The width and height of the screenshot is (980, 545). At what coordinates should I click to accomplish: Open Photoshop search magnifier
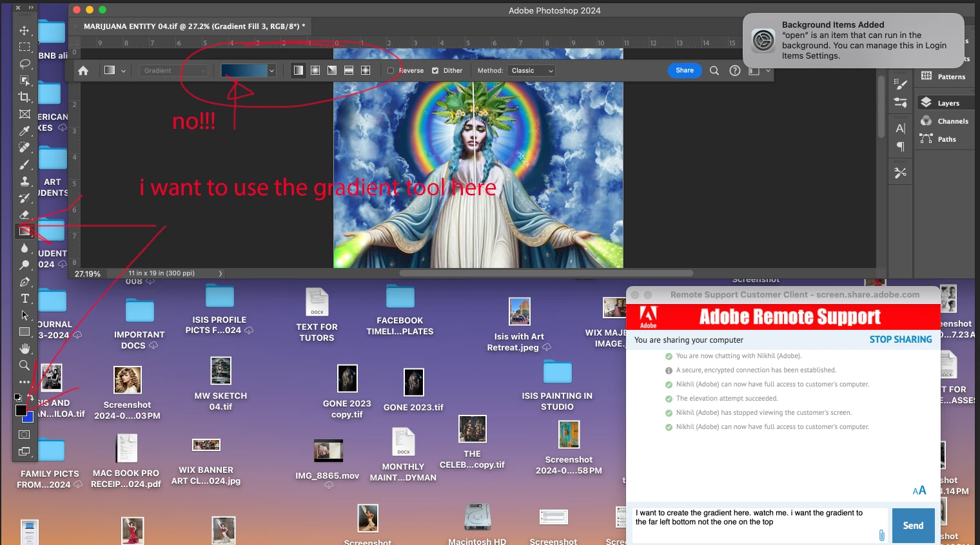(714, 71)
